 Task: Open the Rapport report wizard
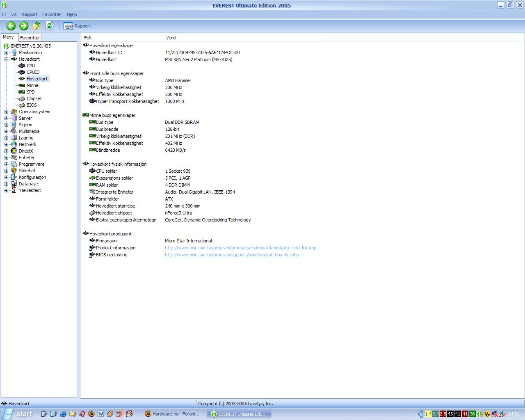[78, 26]
